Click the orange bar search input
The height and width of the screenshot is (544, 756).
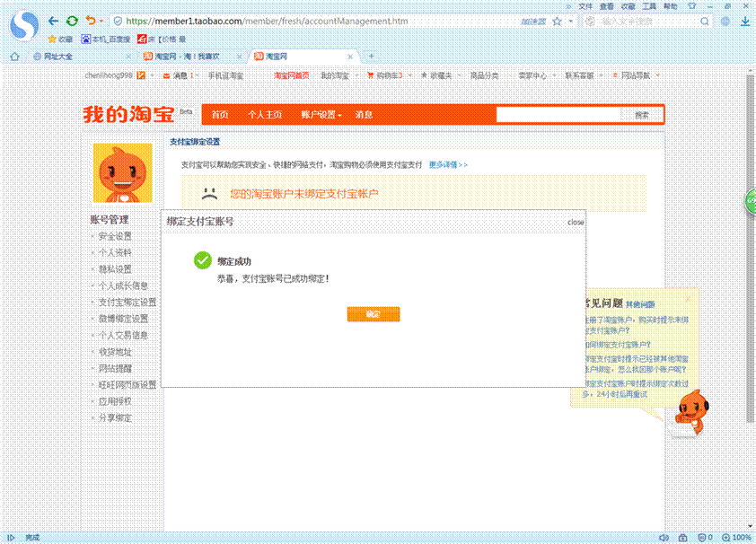[x=558, y=115]
